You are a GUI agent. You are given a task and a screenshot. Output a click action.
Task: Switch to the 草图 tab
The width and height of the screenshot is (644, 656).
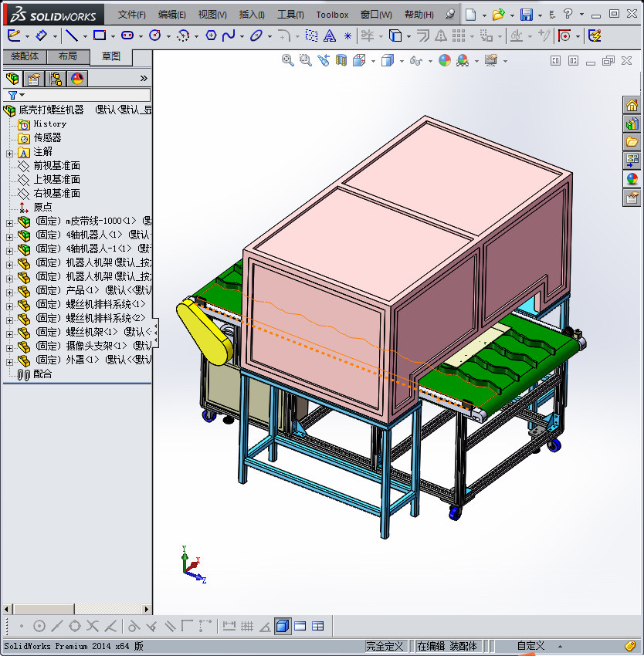click(111, 56)
